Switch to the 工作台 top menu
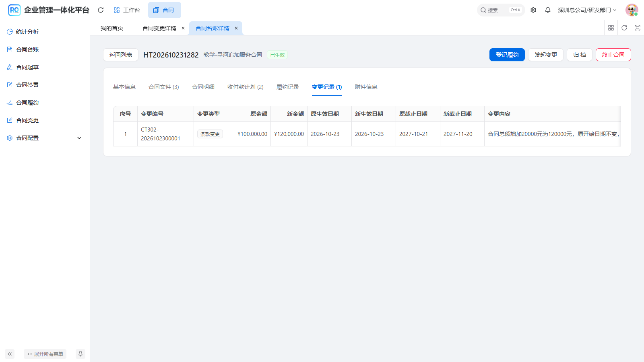 point(127,10)
